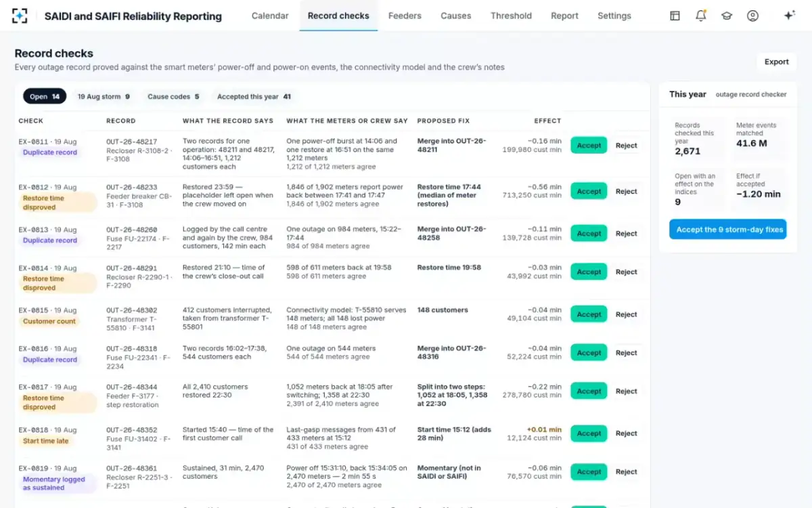Click the Meter events matched 41.6 M
Image resolution: width=812 pixels, height=508 pixels.
point(752,144)
